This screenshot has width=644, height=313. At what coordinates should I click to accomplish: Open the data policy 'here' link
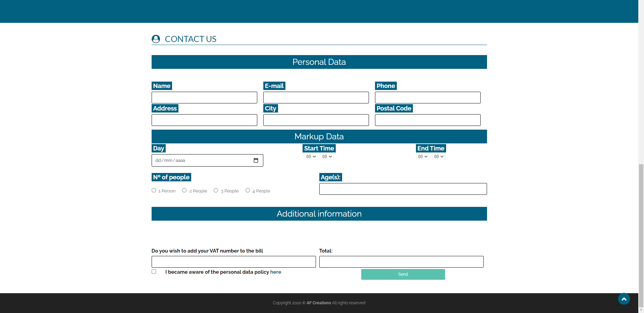pyautogui.click(x=276, y=272)
